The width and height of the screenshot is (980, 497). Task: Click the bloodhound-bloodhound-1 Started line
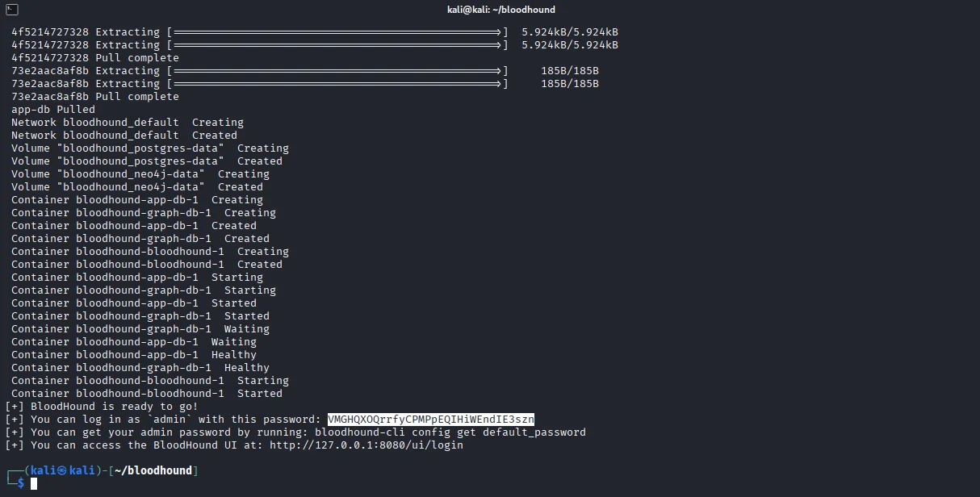pos(147,394)
